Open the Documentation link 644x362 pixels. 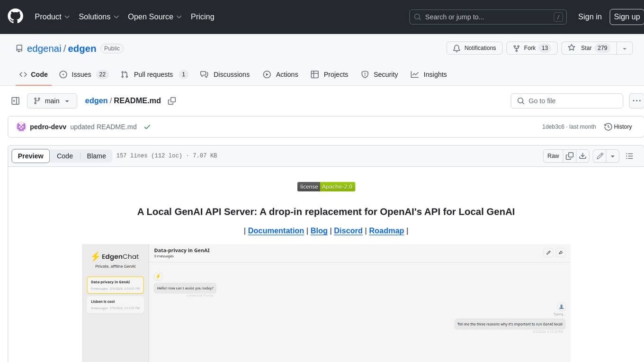click(x=276, y=231)
